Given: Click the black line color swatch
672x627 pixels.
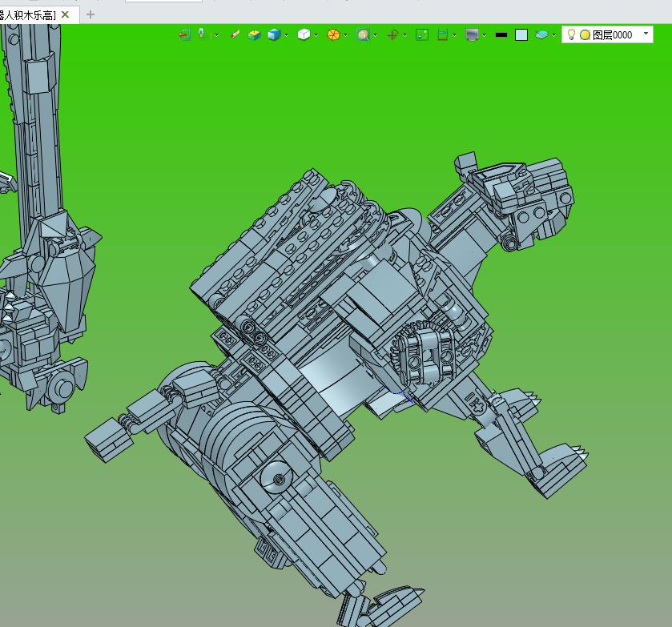Looking at the screenshot, I should click(501, 35).
